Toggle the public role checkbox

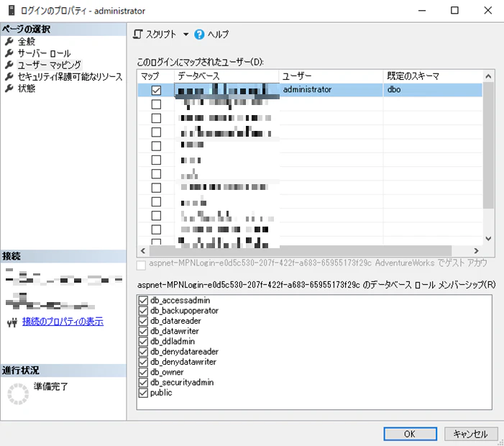click(143, 393)
